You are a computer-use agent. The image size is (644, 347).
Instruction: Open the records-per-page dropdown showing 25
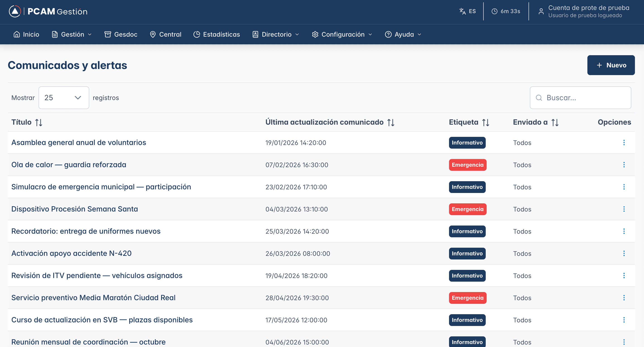click(64, 98)
